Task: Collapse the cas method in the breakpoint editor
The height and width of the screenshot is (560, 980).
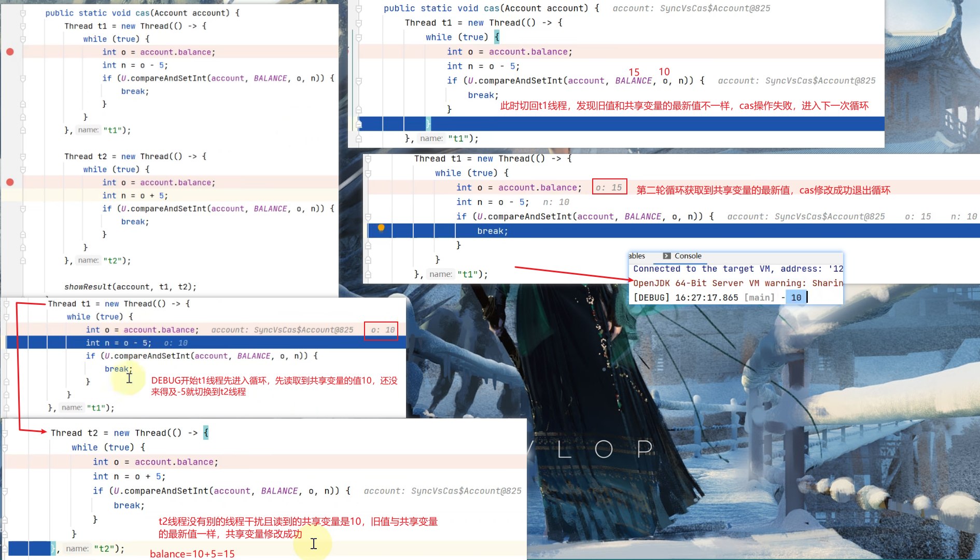Action: click(23, 13)
